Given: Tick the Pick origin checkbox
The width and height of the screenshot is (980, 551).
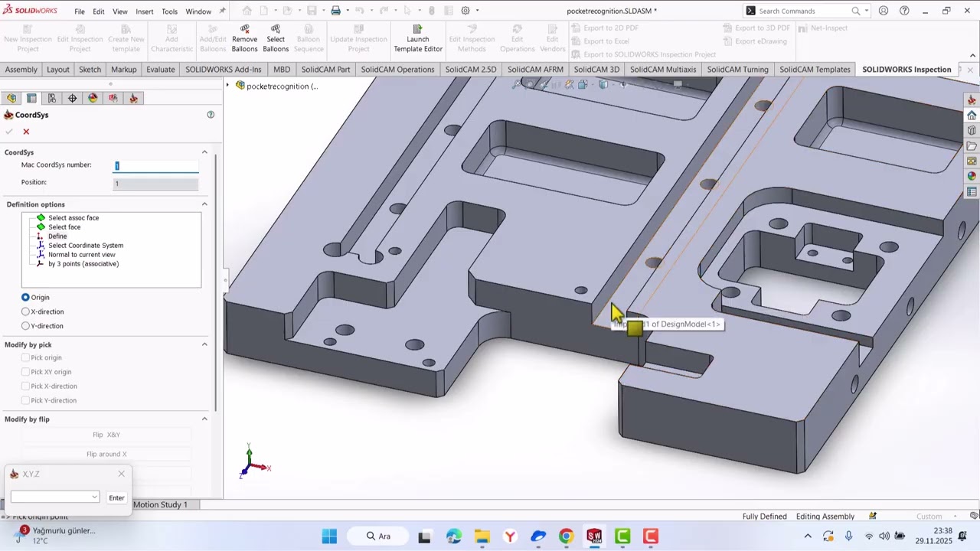Looking at the screenshot, I should point(25,357).
